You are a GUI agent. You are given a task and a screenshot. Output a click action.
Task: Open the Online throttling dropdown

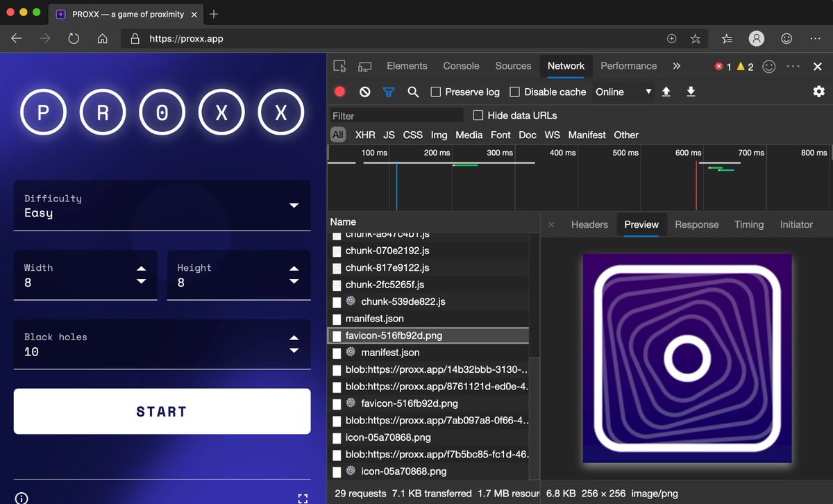623,92
